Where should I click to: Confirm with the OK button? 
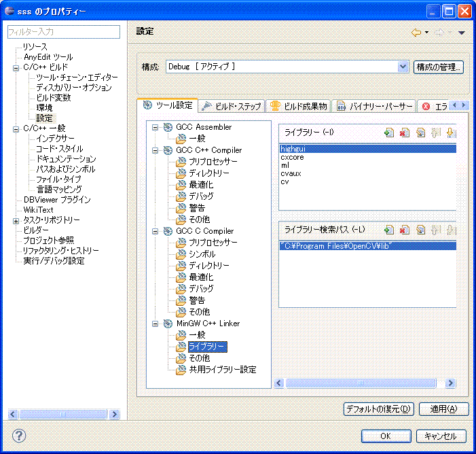pos(386,436)
